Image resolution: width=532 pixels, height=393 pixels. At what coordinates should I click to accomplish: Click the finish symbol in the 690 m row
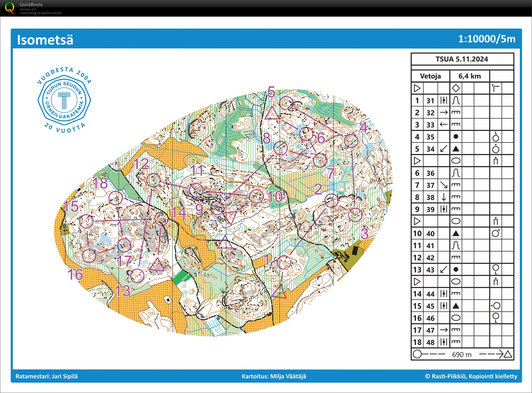click(x=508, y=354)
